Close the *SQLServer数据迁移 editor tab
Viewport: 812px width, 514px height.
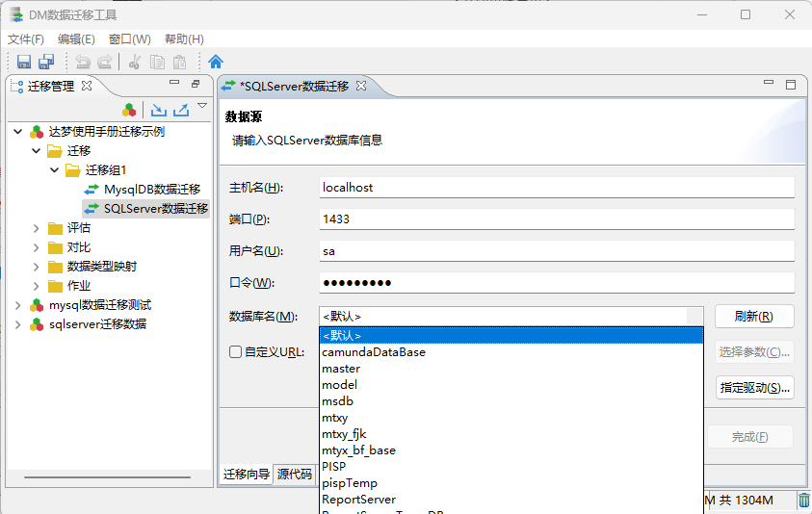(361, 86)
